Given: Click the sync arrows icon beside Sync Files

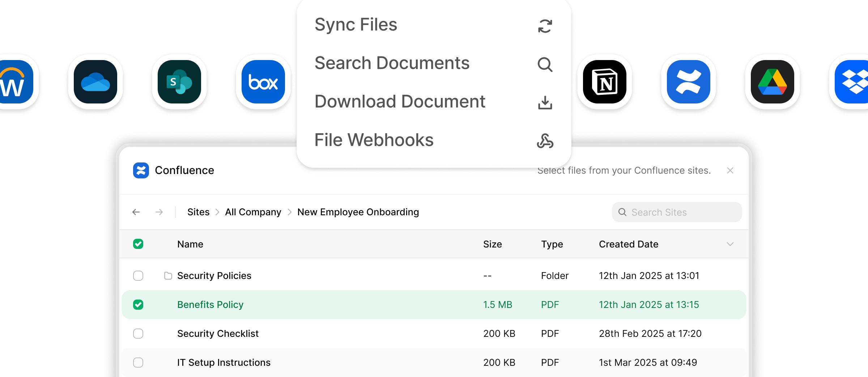Looking at the screenshot, I should 545,26.
